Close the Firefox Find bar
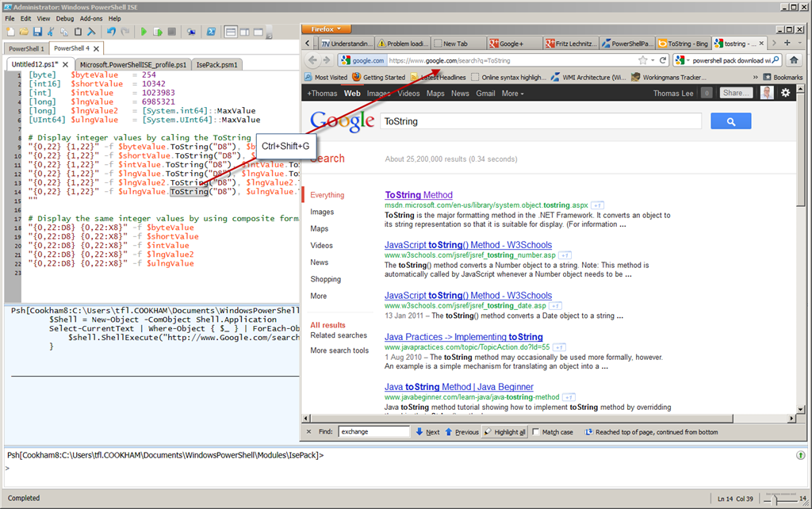The width and height of the screenshot is (812, 509). click(x=308, y=431)
